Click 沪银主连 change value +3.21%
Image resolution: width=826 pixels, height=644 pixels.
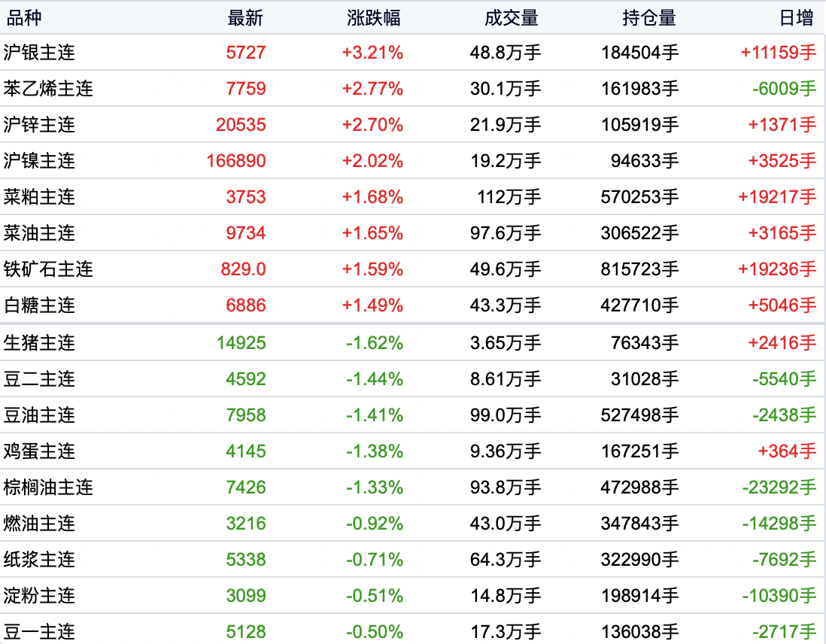tap(372, 53)
